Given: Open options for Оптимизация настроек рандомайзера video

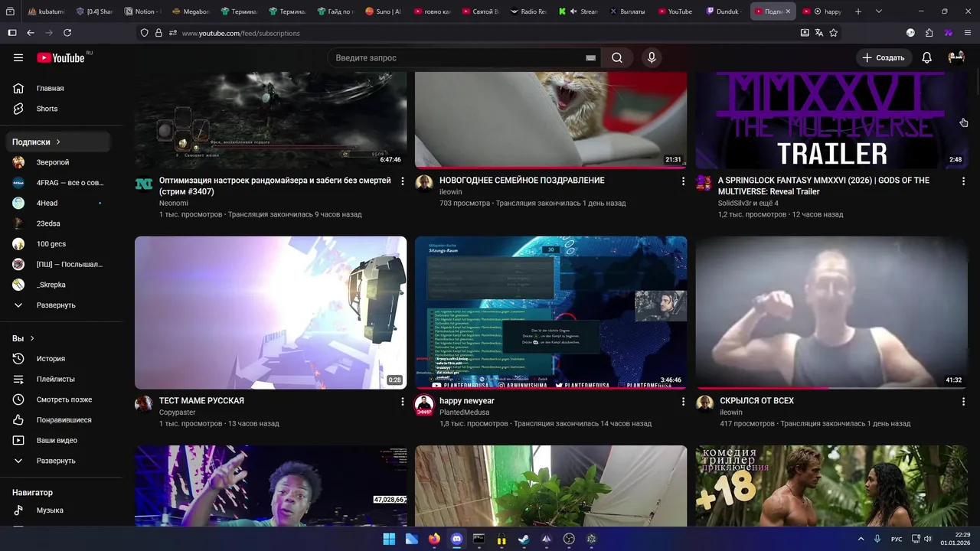Looking at the screenshot, I should (403, 181).
